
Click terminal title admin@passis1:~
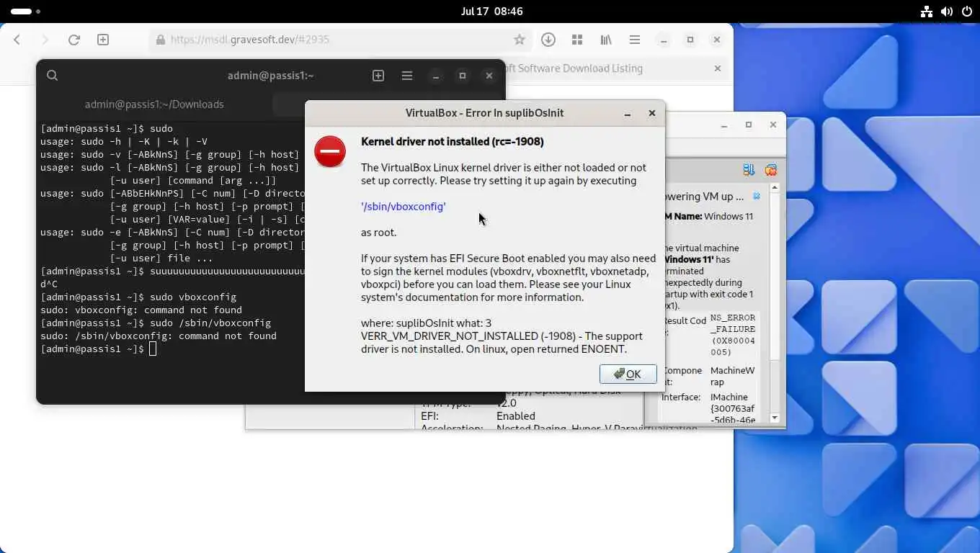[271, 76]
